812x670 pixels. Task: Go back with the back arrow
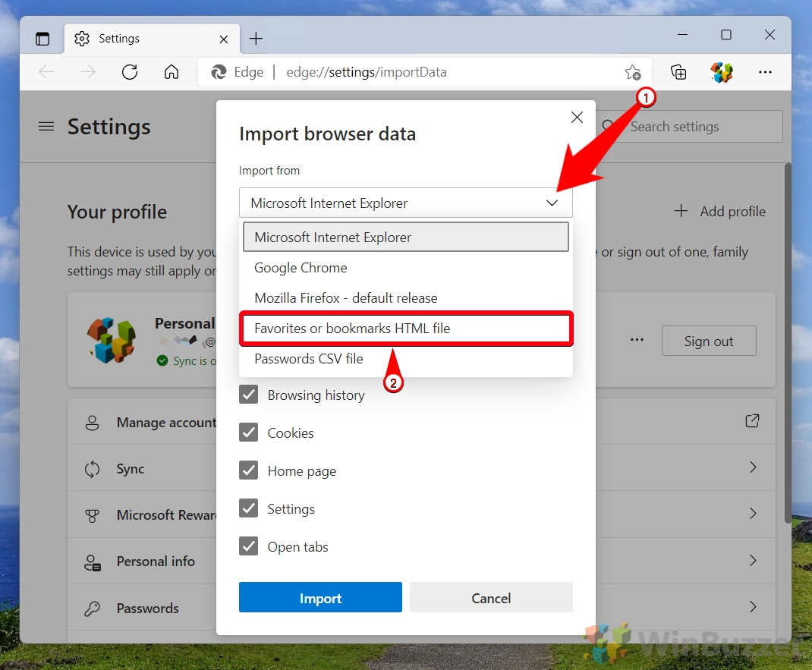click(x=46, y=72)
